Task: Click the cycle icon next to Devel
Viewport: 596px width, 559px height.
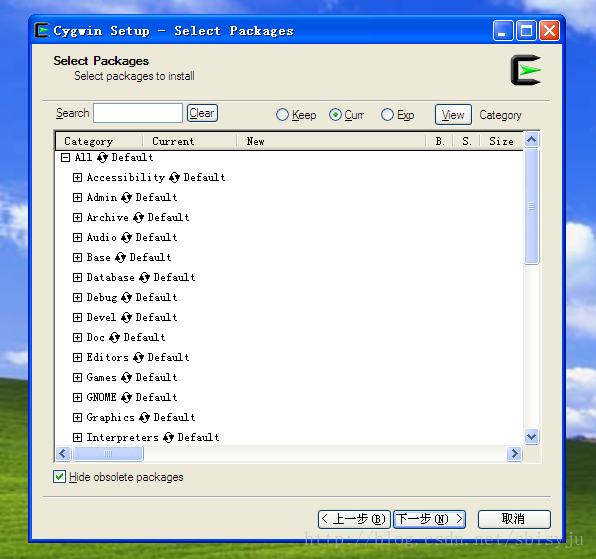Action: (126, 317)
